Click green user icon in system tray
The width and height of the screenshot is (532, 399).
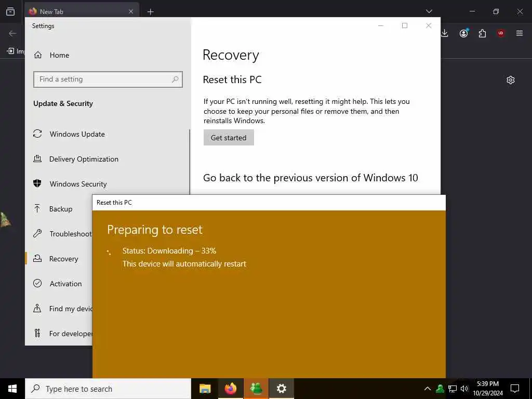(x=440, y=389)
